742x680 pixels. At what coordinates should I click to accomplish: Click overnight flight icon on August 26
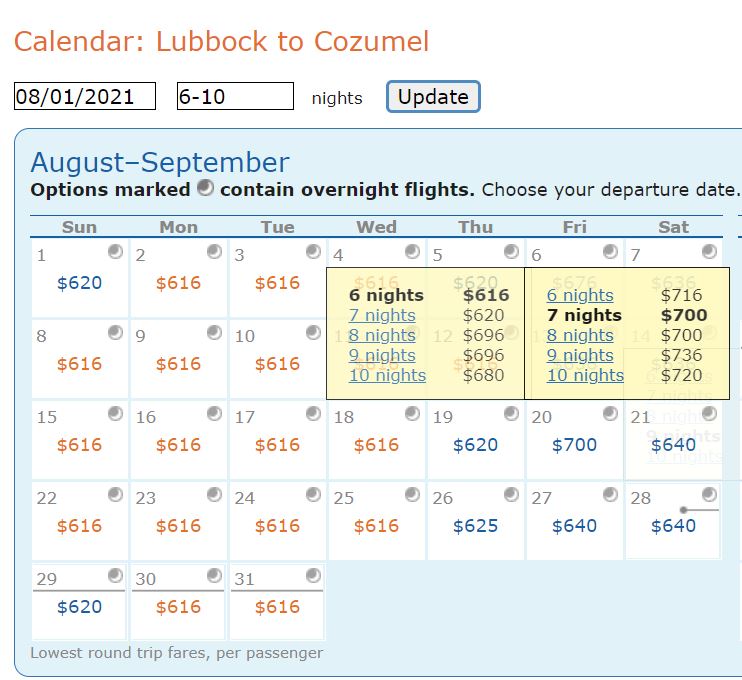(x=511, y=494)
